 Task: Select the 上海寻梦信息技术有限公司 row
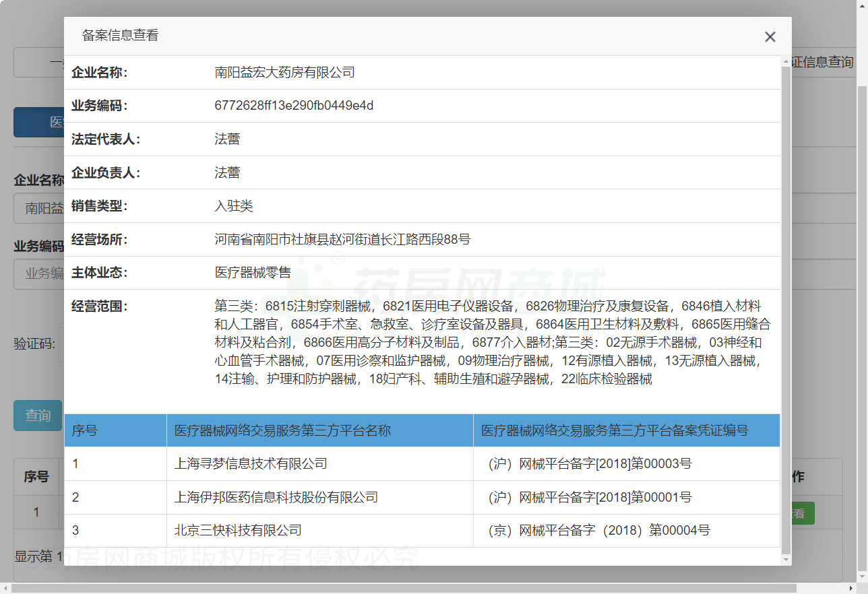[251, 463]
